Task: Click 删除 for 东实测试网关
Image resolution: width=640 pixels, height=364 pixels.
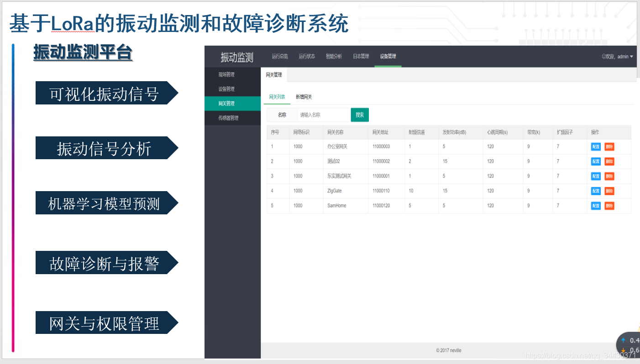Action: pyautogui.click(x=609, y=177)
